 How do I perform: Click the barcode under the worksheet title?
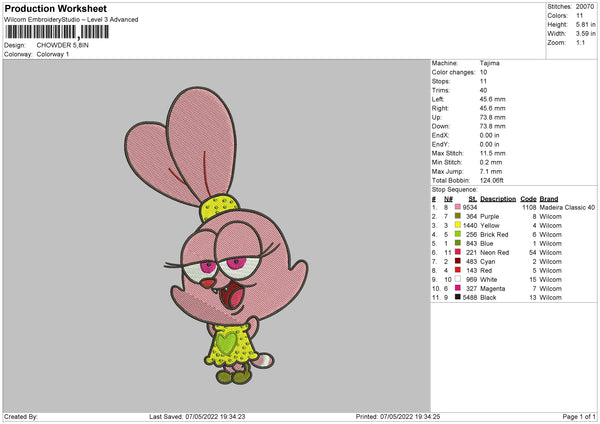coord(57,32)
